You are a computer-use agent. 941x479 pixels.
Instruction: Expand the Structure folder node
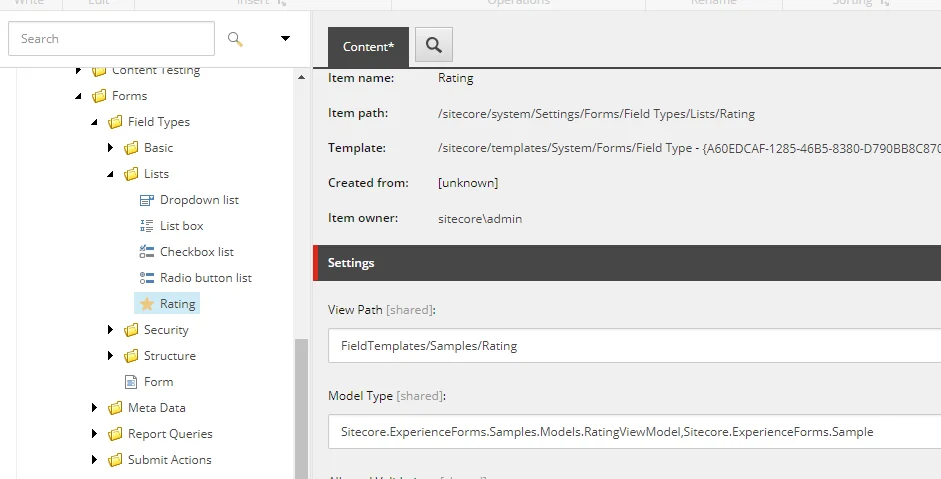(x=110, y=355)
